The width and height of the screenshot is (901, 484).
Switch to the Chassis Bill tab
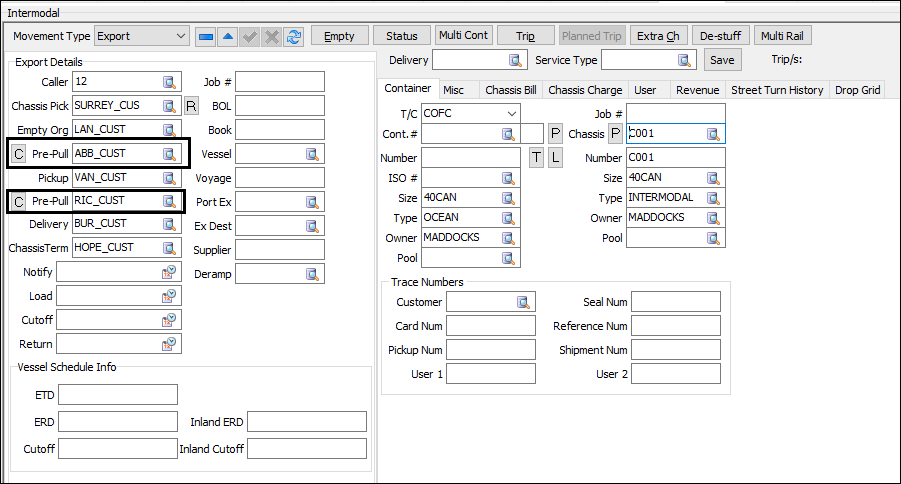tap(510, 90)
